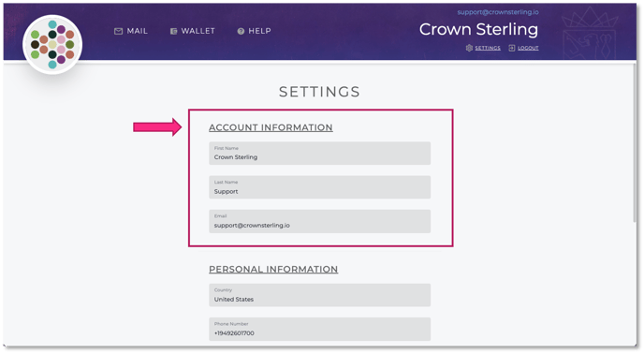Edit the First Name field
Image resolution: width=644 pixels, height=354 pixels.
(x=319, y=154)
